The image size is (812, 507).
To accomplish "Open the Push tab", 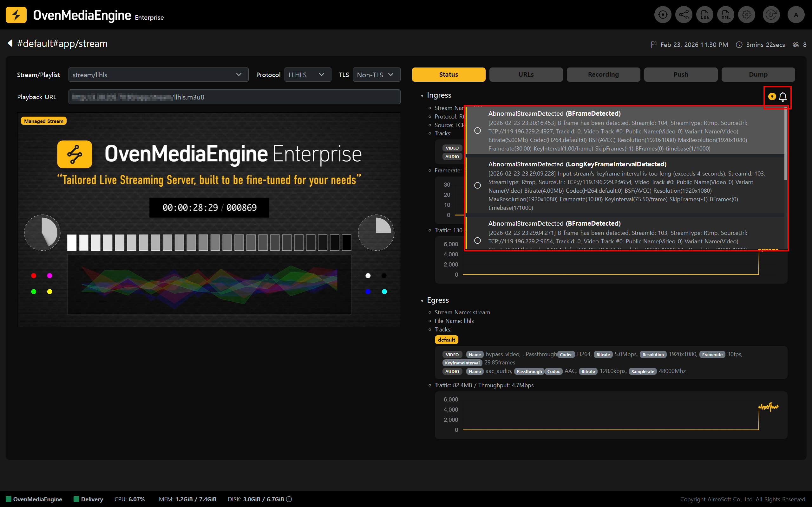I will (680, 74).
